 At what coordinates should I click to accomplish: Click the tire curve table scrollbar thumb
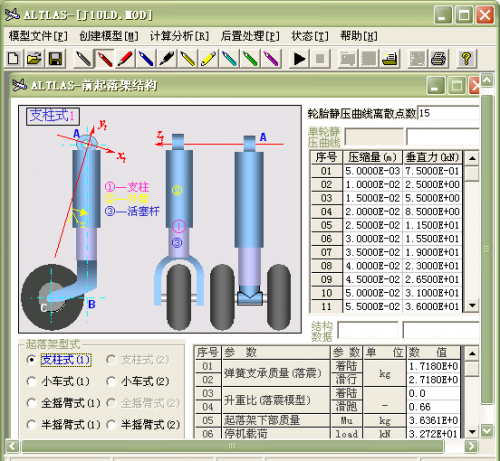472,174
